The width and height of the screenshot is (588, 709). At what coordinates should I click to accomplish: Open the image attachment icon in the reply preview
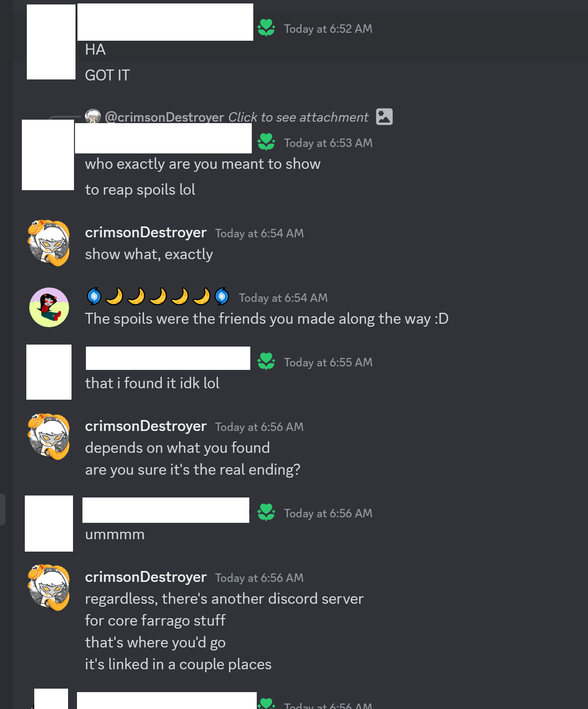coord(384,117)
